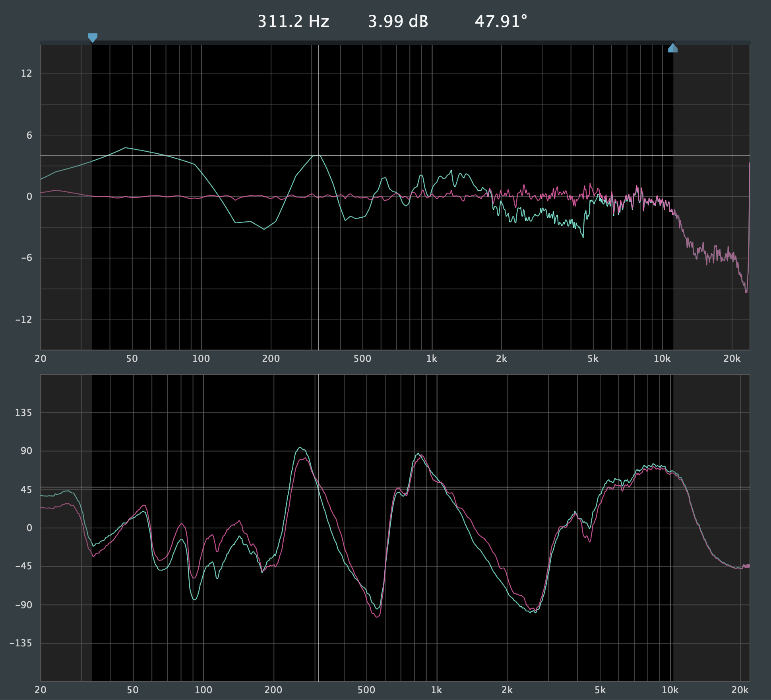Click the -135 degree label on phase axis
The width and height of the screenshot is (771, 700).
(x=21, y=643)
